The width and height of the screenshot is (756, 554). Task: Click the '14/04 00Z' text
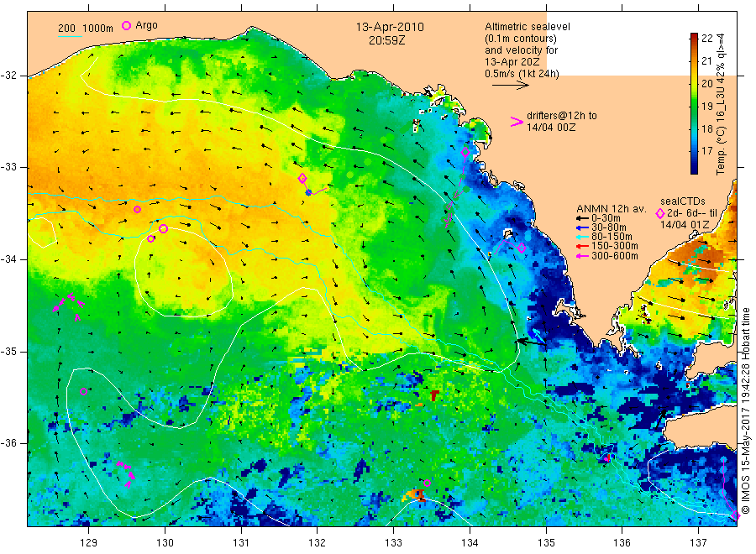pyautogui.click(x=550, y=128)
